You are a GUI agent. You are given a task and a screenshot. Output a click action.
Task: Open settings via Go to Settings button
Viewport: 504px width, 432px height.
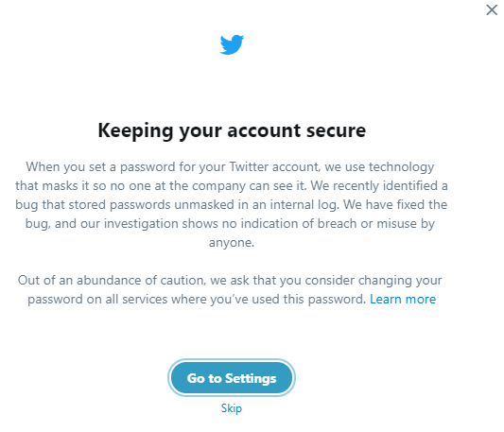(232, 378)
